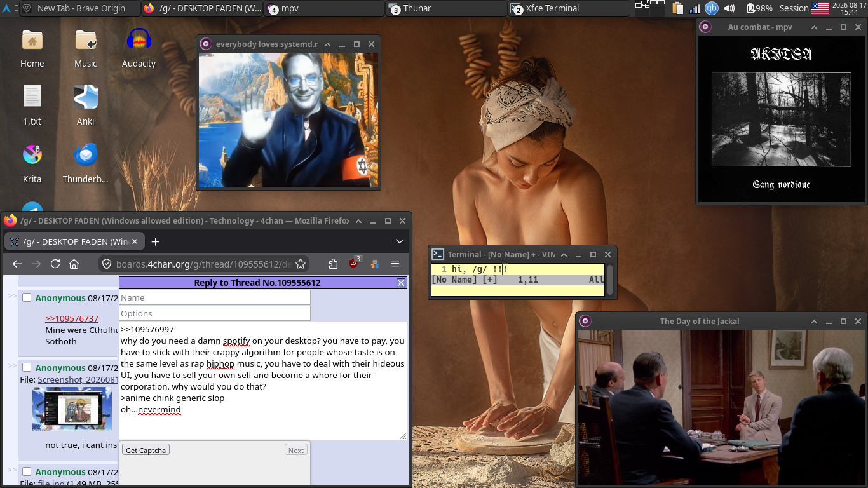Open the mpv window group in the taskbar
Viewport: 868px width, 488px height.
tap(324, 8)
